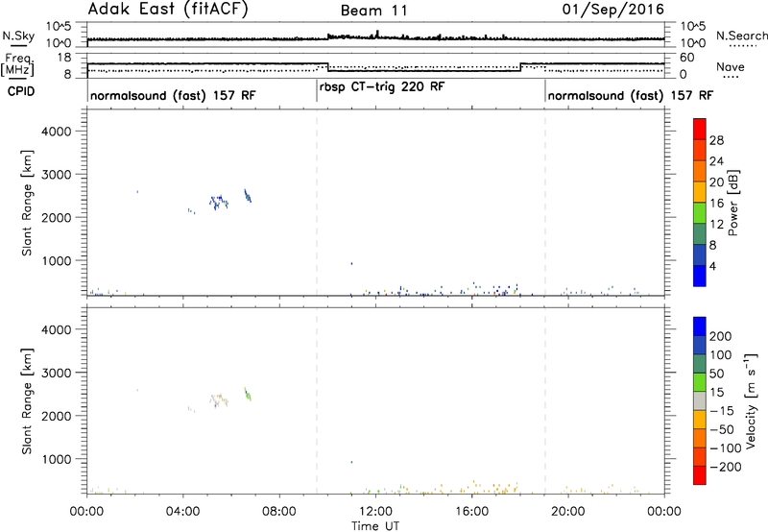Click the red swatch at bottom of Velocity colorbar
The height and width of the screenshot is (532, 768).
coord(700,475)
